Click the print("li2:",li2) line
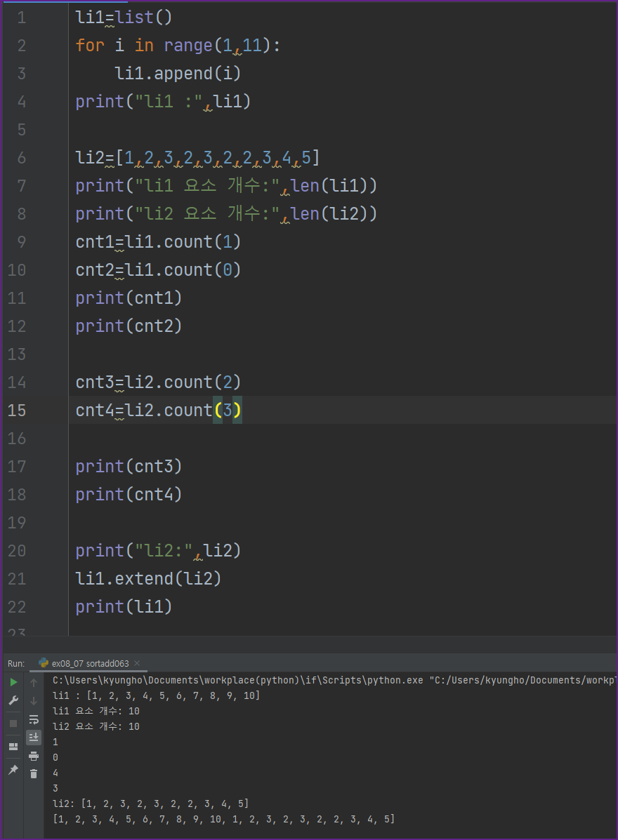 (158, 551)
